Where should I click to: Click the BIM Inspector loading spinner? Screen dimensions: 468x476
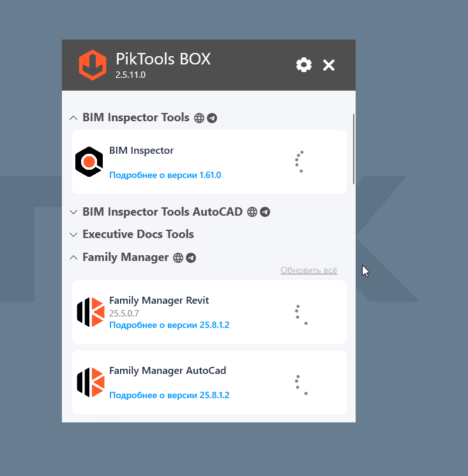pos(299,161)
